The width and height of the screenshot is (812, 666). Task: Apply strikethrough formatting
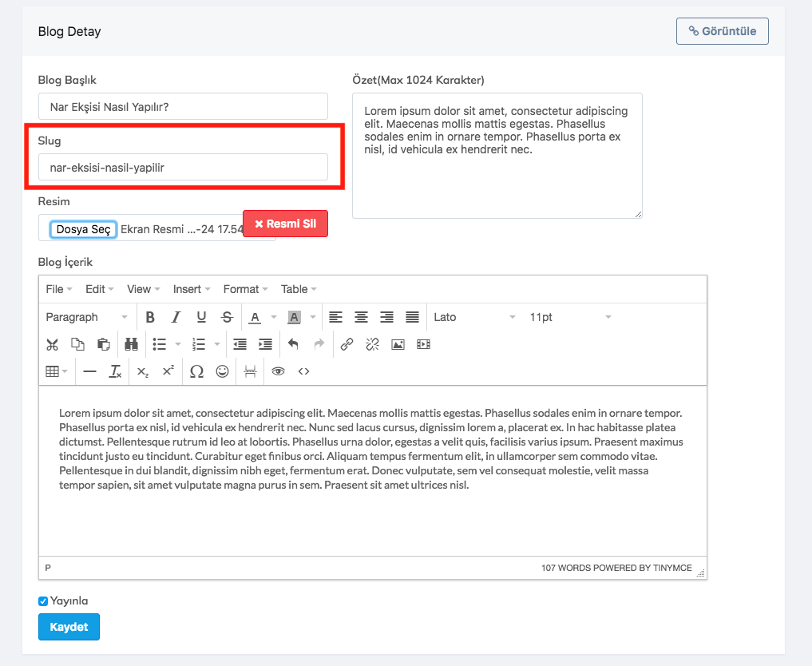tap(227, 317)
